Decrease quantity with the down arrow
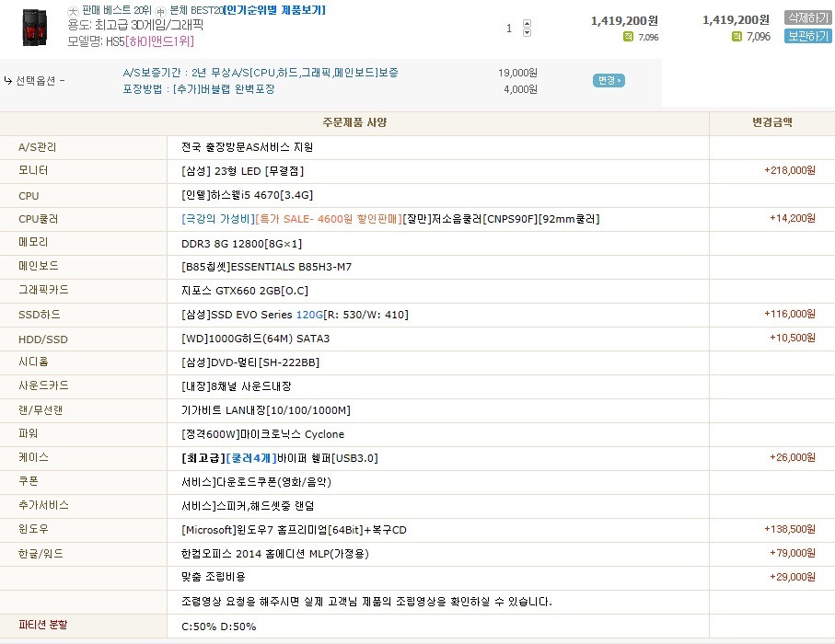This screenshot has height=644, width=835. pos(527,32)
